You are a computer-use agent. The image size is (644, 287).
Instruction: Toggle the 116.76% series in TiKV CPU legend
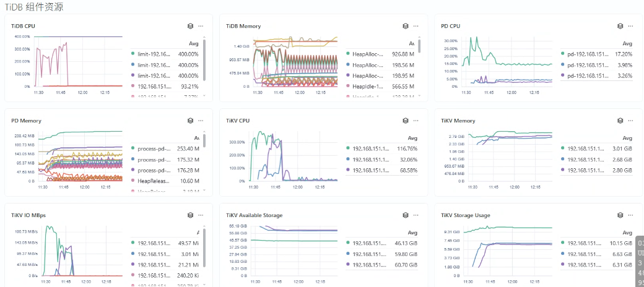(376, 148)
